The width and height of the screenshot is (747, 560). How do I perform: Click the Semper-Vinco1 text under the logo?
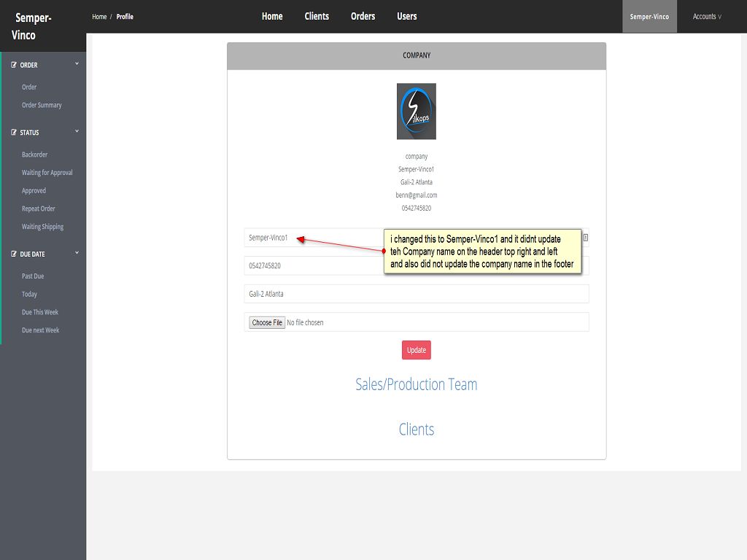pyautogui.click(x=417, y=169)
